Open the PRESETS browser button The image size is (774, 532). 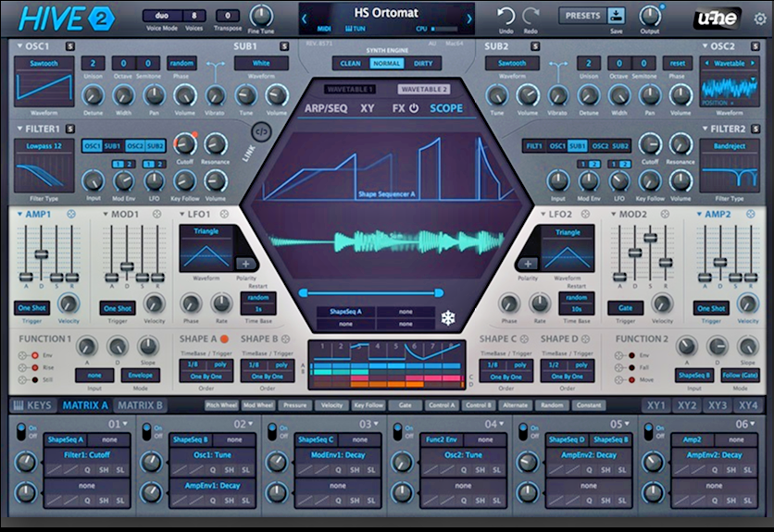pos(580,15)
